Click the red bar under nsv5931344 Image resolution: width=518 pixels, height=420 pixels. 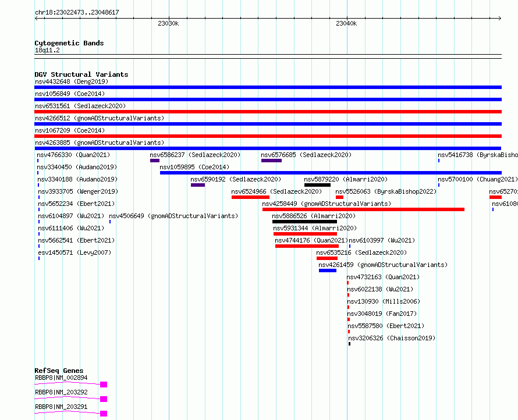pos(305,234)
